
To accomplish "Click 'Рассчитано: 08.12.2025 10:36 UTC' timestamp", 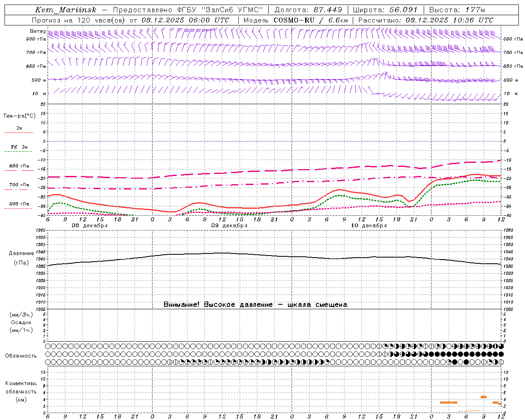I will pos(426,20).
